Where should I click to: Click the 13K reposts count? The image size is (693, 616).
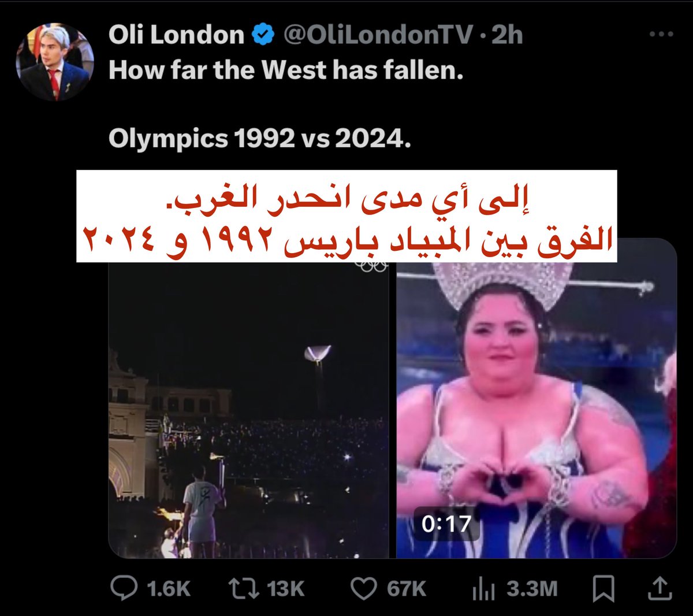pos(286,589)
